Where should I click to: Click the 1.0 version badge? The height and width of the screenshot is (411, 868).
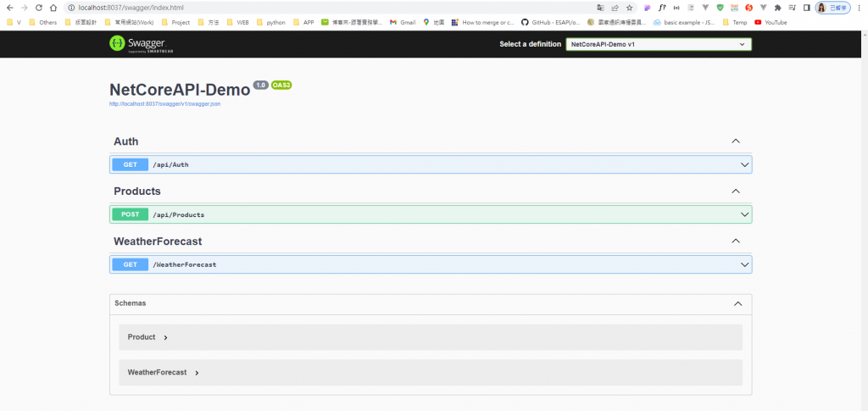click(x=261, y=86)
